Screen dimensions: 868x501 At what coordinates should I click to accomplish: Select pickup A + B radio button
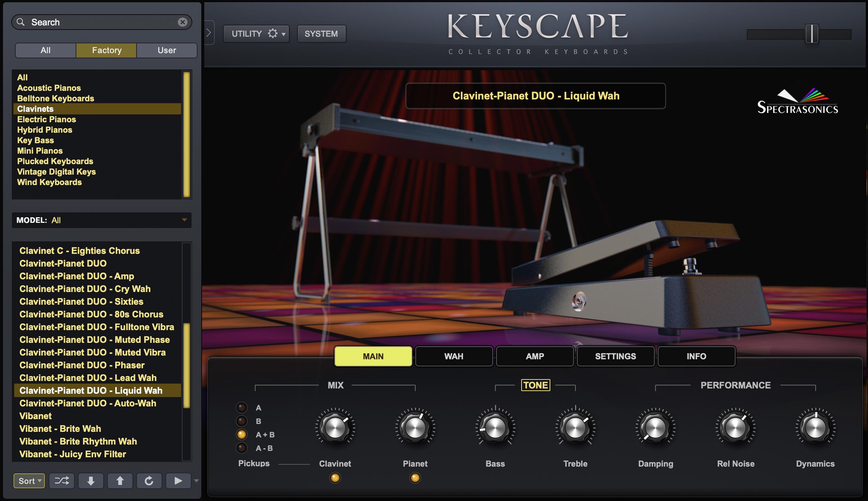point(242,434)
